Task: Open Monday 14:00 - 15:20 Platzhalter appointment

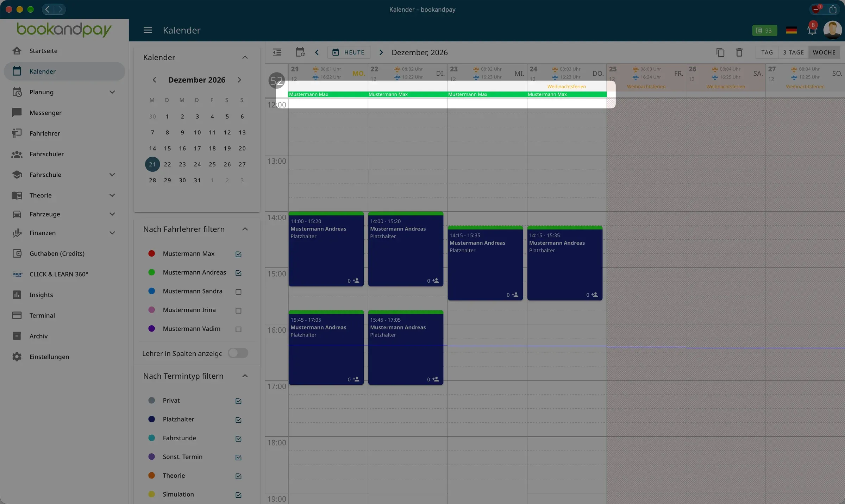Action: point(326,249)
